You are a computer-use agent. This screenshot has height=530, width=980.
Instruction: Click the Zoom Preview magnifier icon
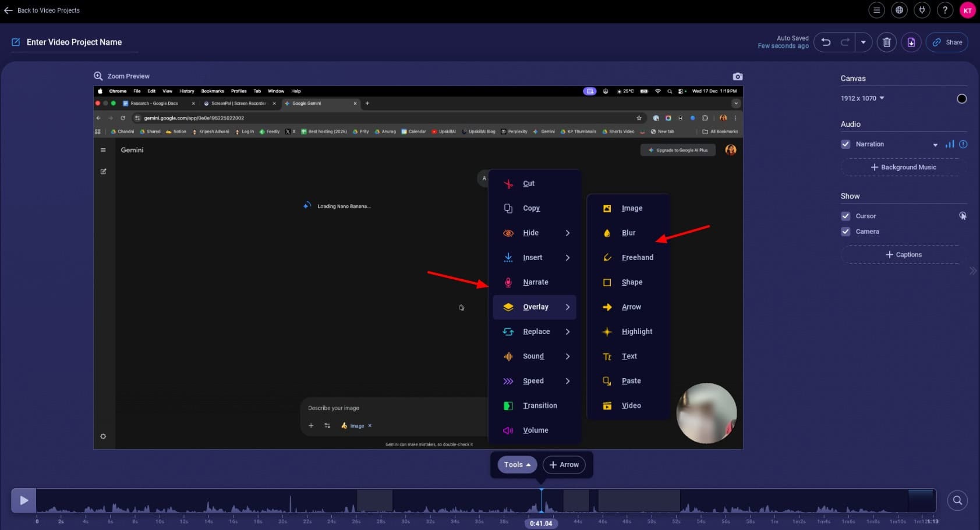click(x=98, y=76)
